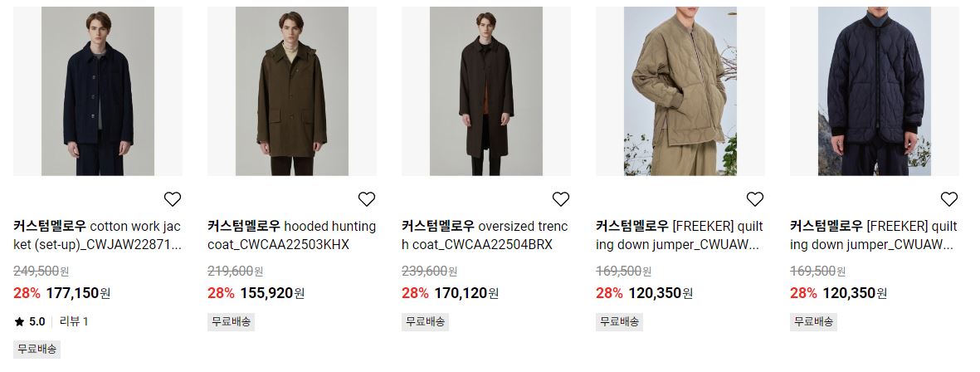The image size is (980, 372).
Task: Read the 리뷰 1 review link
Action: tap(74, 322)
